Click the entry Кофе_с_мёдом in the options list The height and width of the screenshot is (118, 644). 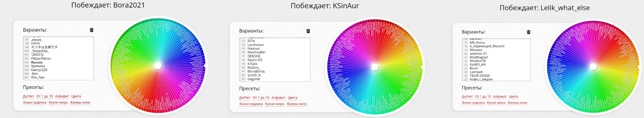pos(481,79)
